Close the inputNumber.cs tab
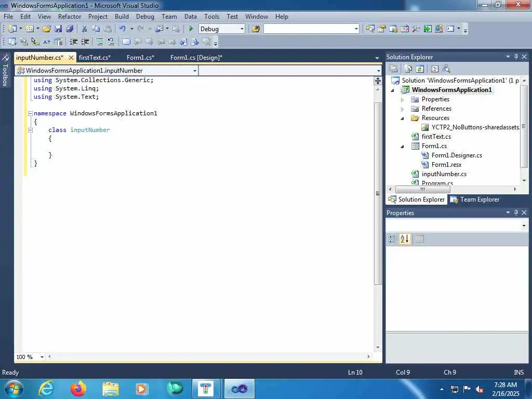This screenshot has width=532, height=399. point(71,58)
